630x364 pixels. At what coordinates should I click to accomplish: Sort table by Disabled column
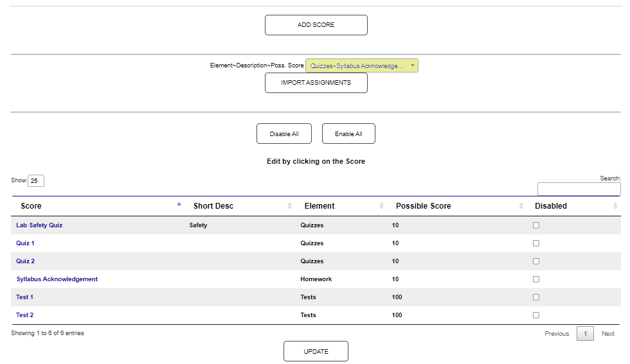point(573,206)
